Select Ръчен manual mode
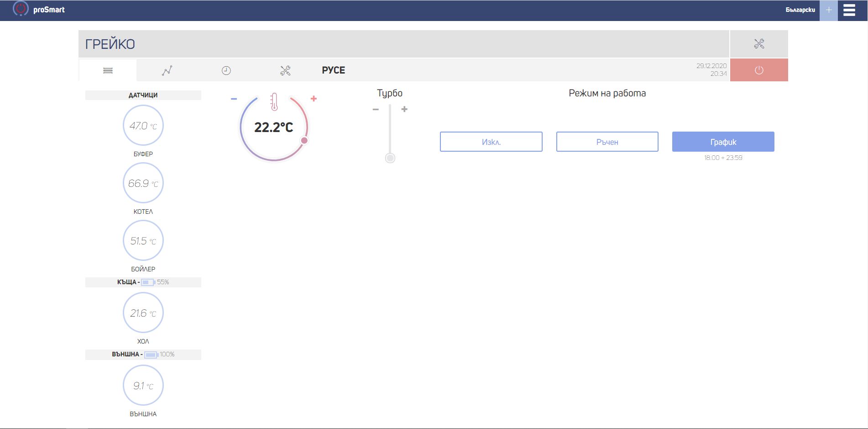This screenshot has width=868, height=429. [x=607, y=142]
